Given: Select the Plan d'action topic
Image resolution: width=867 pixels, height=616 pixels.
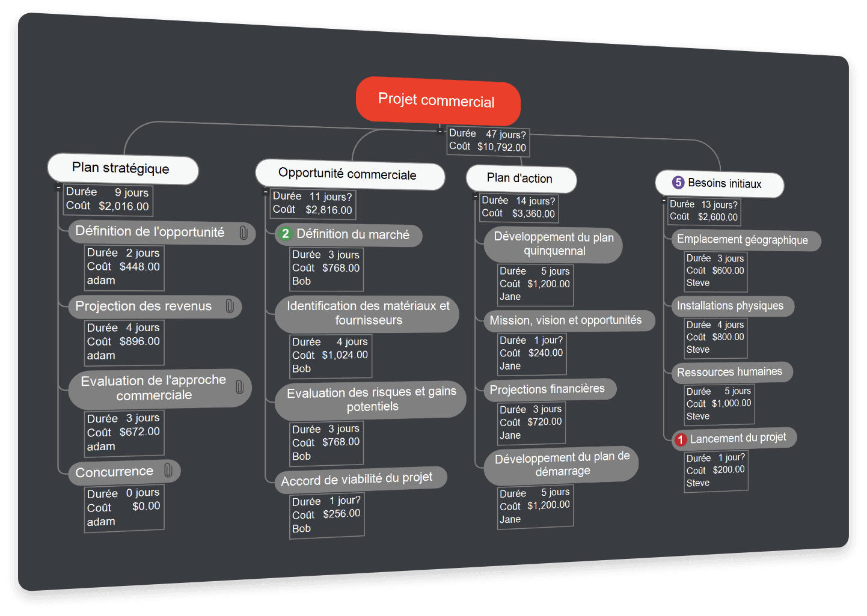Looking at the screenshot, I should (x=521, y=179).
